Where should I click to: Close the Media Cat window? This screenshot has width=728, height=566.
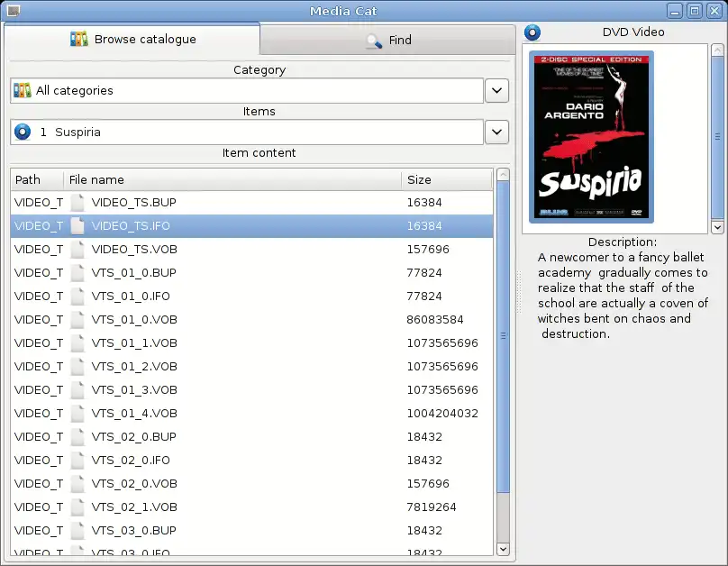(x=714, y=11)
